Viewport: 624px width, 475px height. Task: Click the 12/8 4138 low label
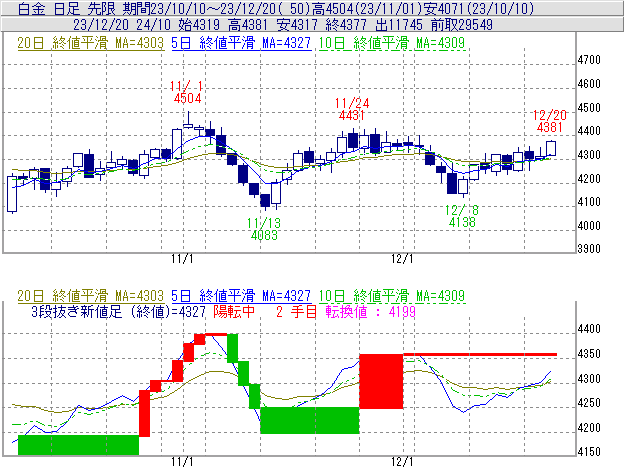pyautogui.click(x=462, y=216)
